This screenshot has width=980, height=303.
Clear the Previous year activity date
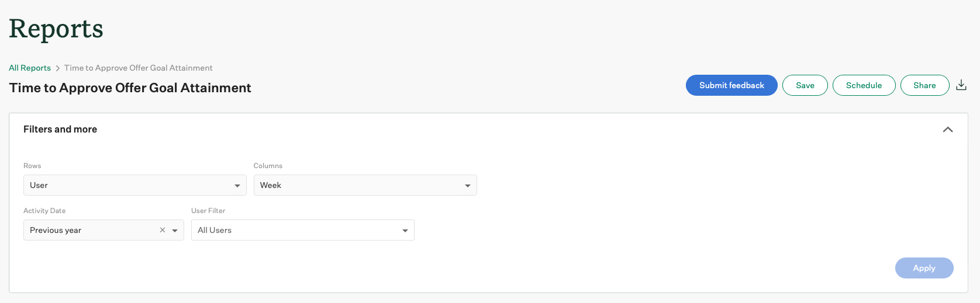pos(163,230)
